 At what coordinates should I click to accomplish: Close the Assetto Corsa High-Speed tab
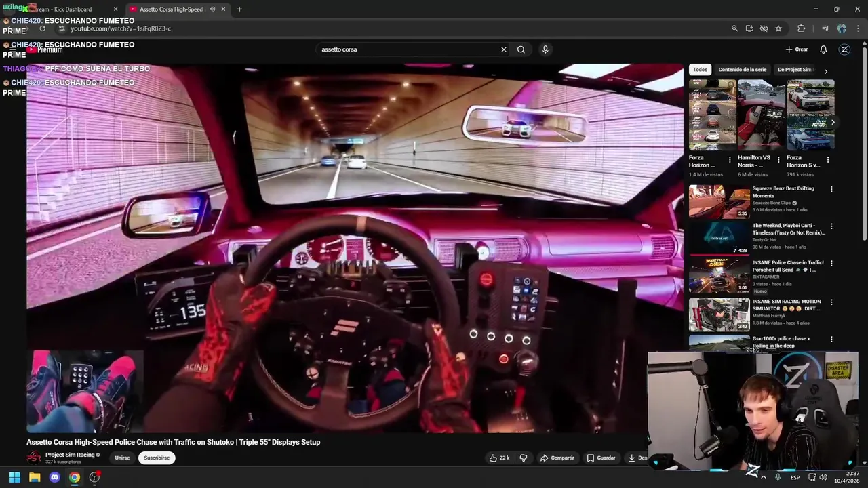tap(223, 9)
